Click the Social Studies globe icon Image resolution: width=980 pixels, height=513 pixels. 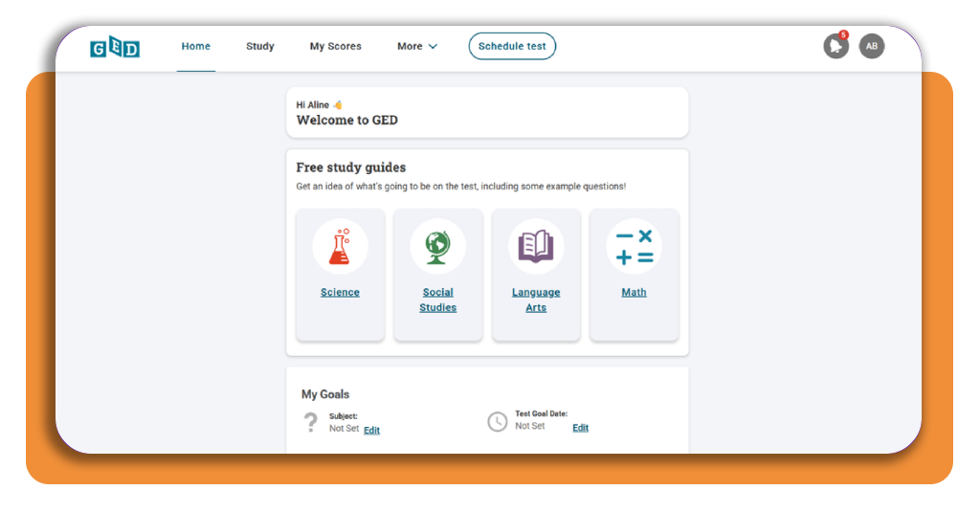(x=437, y=246)
